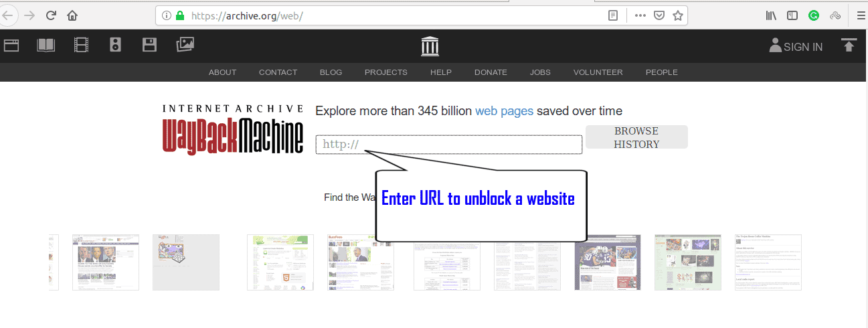
Task: Open the ABOUT menu item
Action: [x=222, y=72]
